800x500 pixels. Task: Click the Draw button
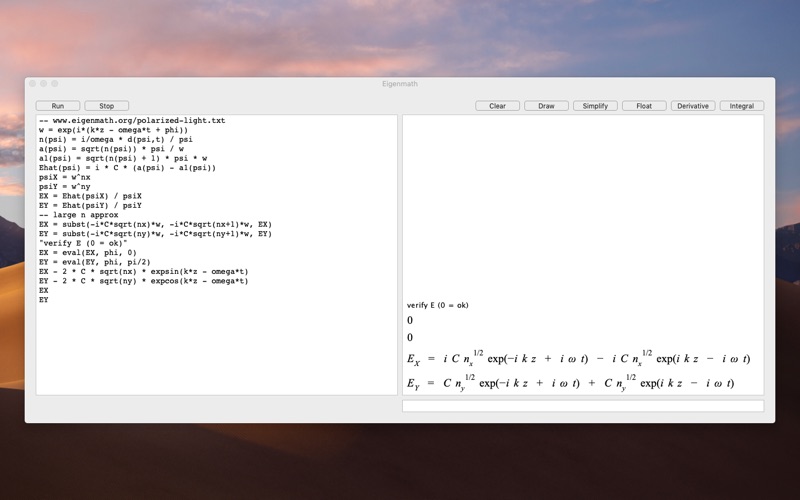coord(546,106)
